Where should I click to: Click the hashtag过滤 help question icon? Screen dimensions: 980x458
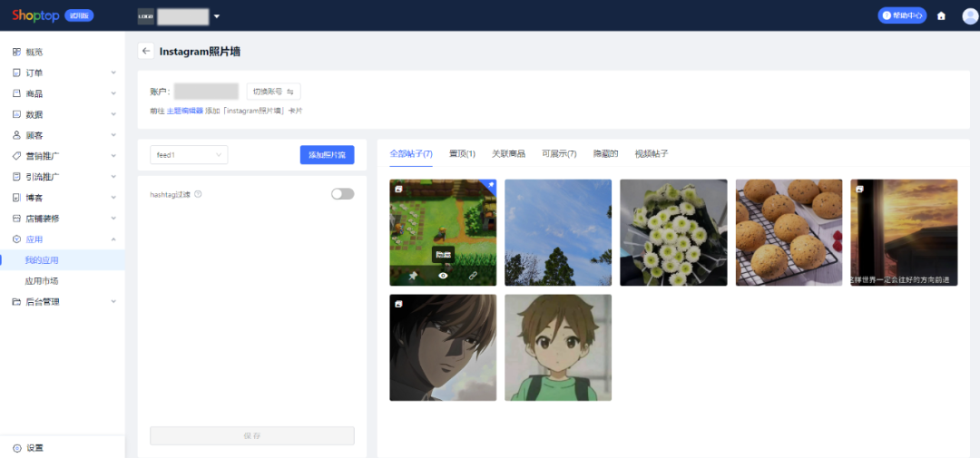click(x=198, y=194)
